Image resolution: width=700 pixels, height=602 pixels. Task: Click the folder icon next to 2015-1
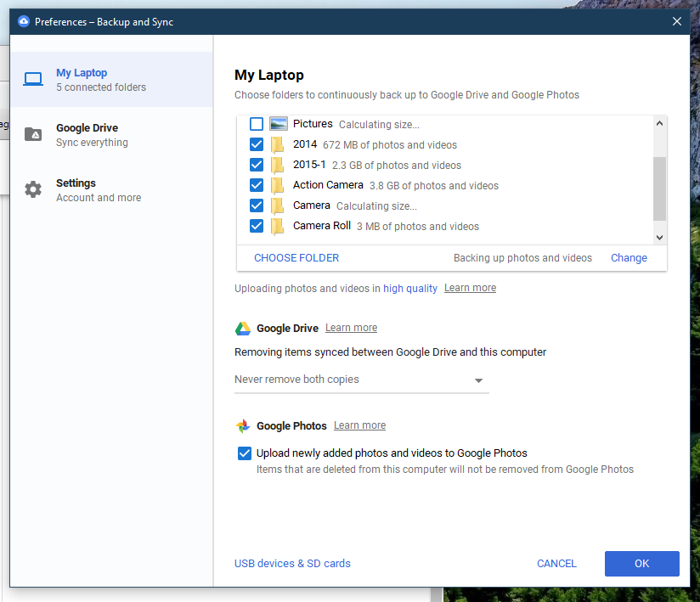277,165
